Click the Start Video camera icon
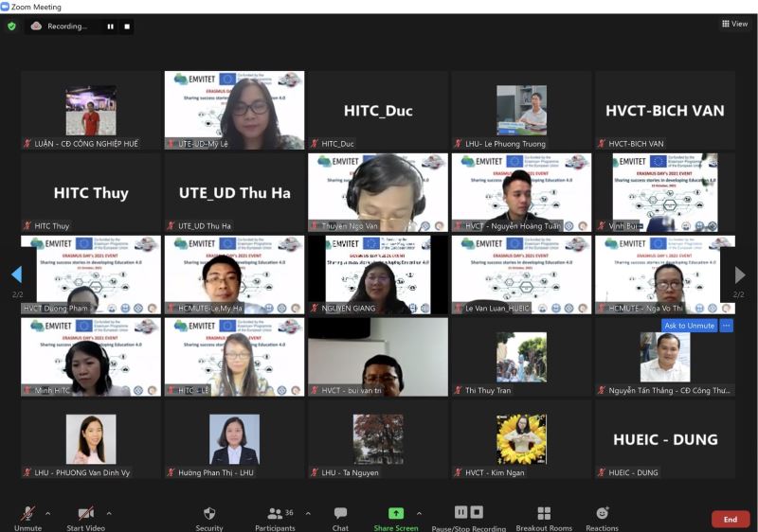 85,513
